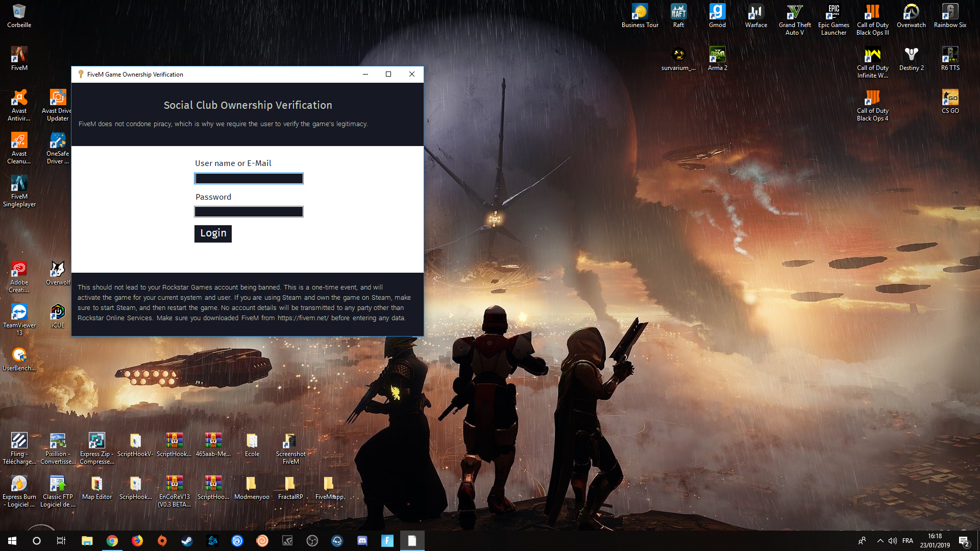Open the volume control in tray

point(892,541)
